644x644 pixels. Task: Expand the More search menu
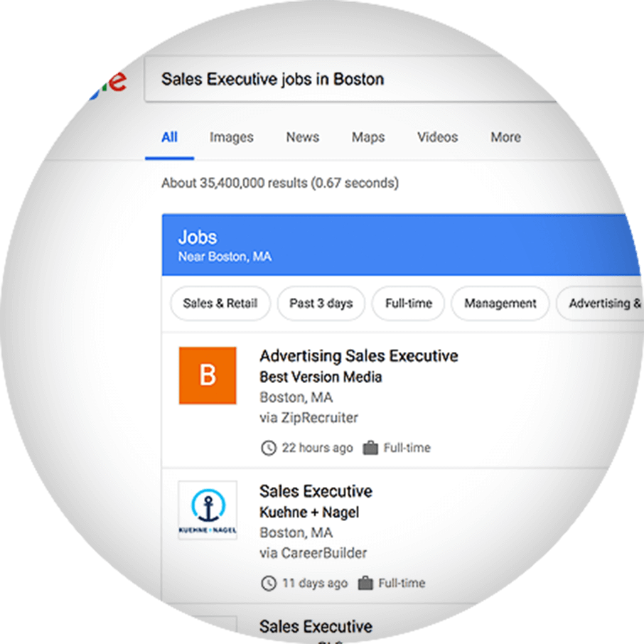[x=505, y=137]
